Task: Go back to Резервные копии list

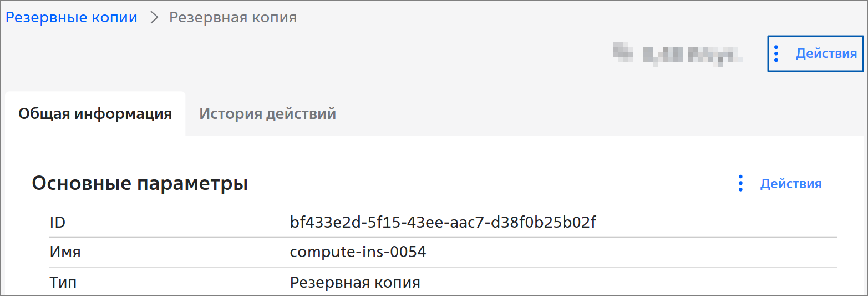Action: click(72, 17)
